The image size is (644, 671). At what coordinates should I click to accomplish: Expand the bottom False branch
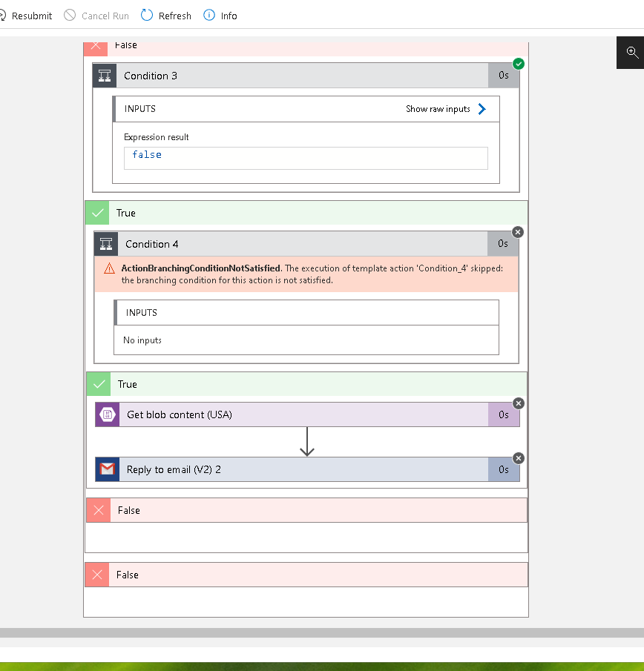(306, 575)
